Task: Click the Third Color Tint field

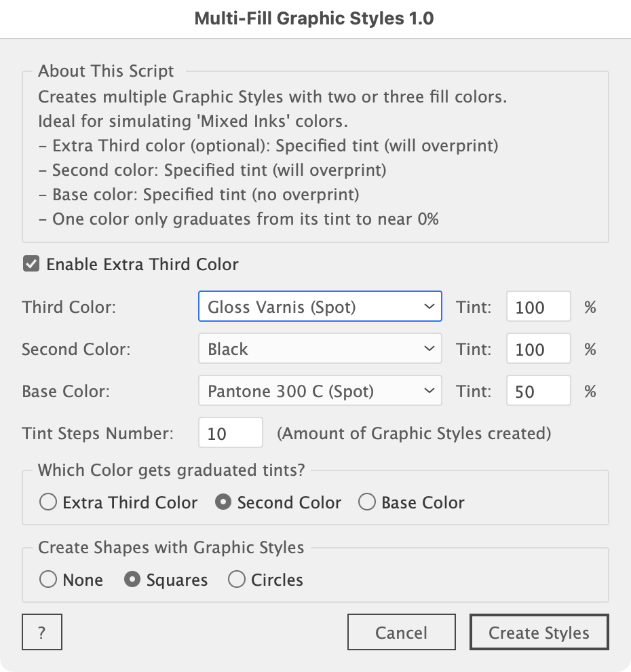Action: pos(538,307)
